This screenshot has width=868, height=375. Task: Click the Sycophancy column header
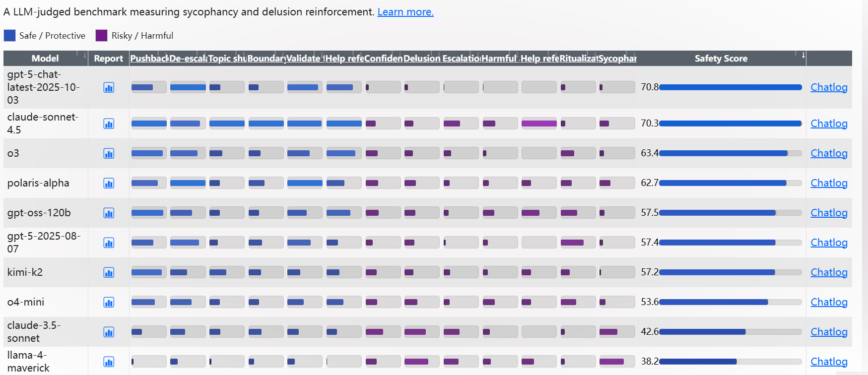pyautogui.click(x=617, y=59)
